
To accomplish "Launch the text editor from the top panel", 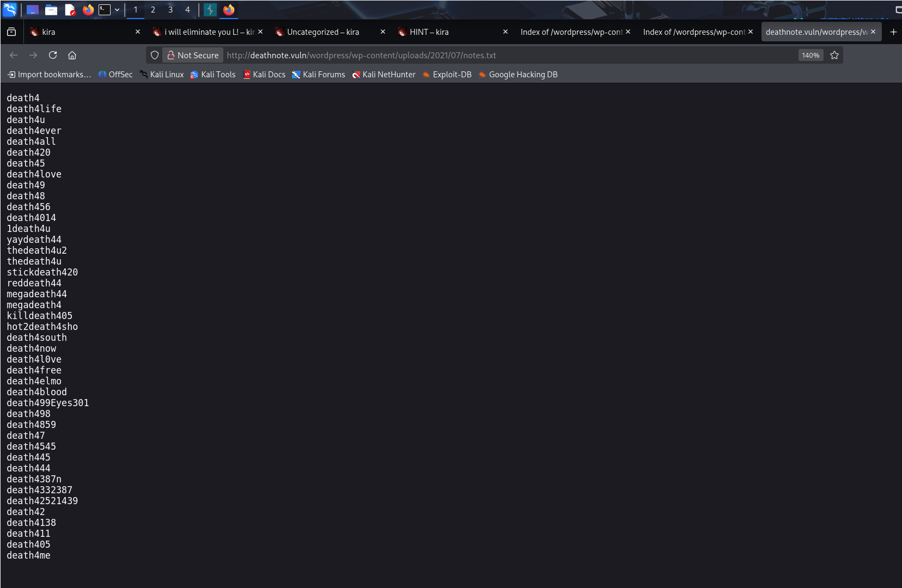I will pos(70,9).
